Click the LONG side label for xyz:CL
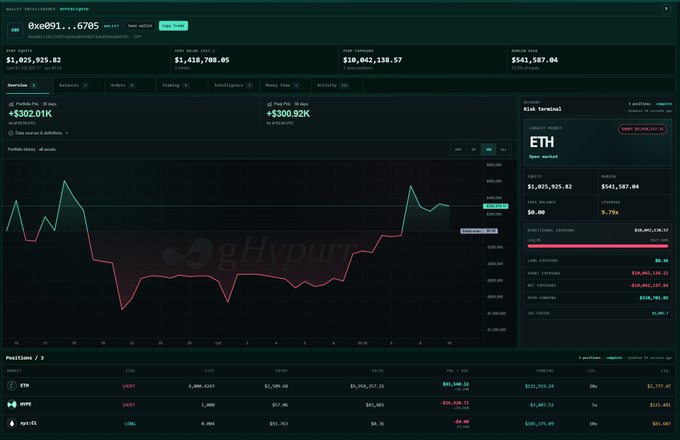680x440 pixels. (x=130, y=424)
